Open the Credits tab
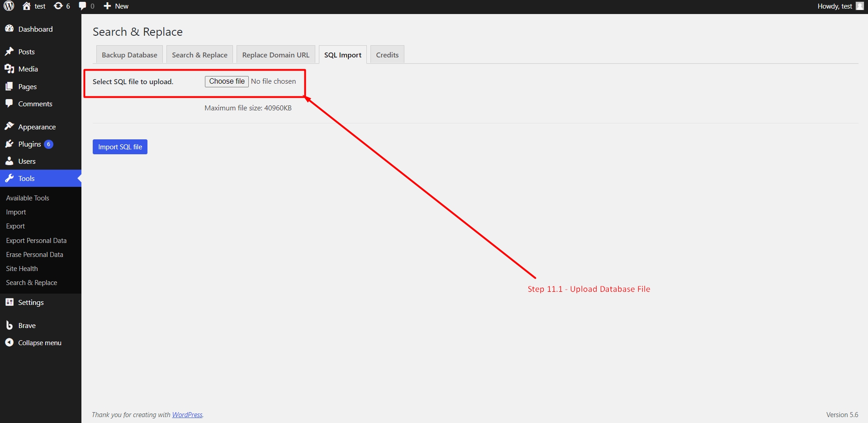 click(x=387, y=55)
